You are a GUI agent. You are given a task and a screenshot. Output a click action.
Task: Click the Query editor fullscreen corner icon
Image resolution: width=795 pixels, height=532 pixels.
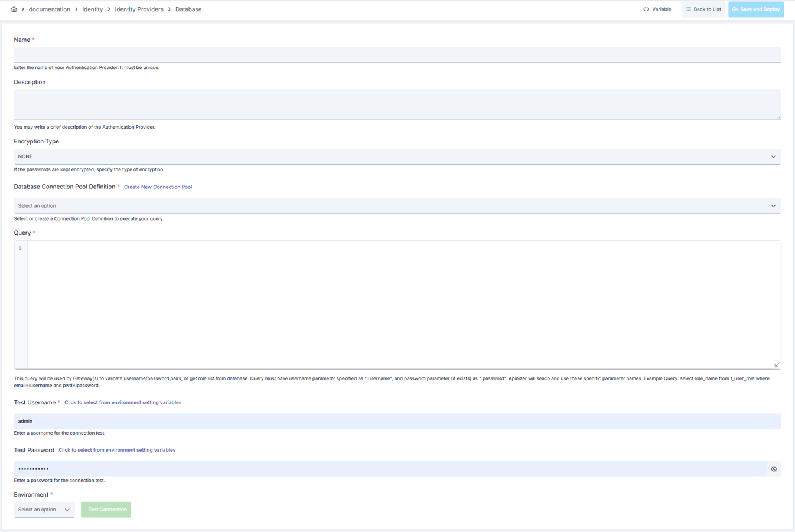point(777,365)
